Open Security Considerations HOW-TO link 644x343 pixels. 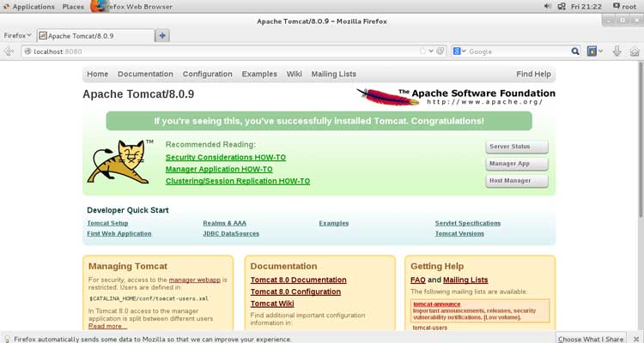point(226,157)
